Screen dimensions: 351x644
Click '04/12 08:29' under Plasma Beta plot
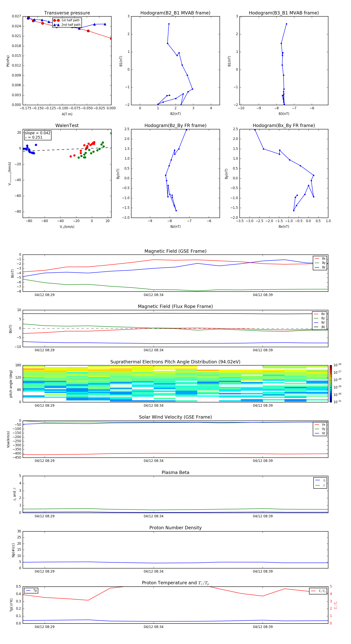pos(44,516)
